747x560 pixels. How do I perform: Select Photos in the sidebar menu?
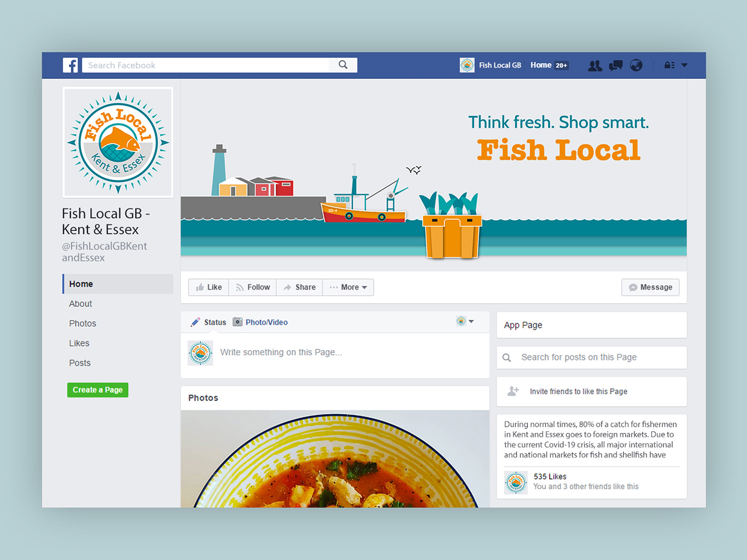point(82,324)
